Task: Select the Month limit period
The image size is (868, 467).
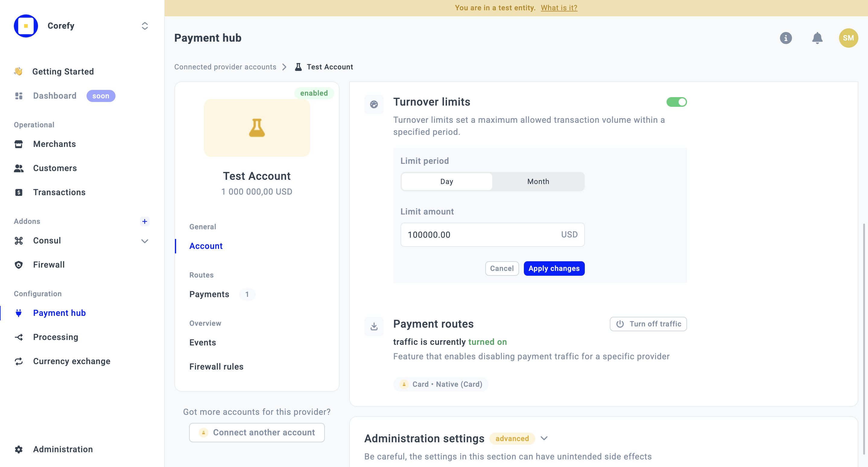Action: click(538, 182)
